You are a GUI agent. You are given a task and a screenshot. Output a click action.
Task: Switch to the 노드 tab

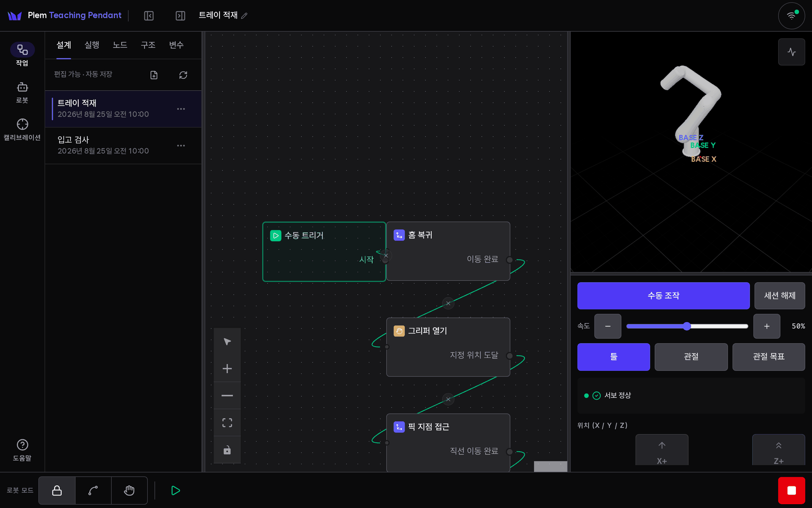coord(120,45)
